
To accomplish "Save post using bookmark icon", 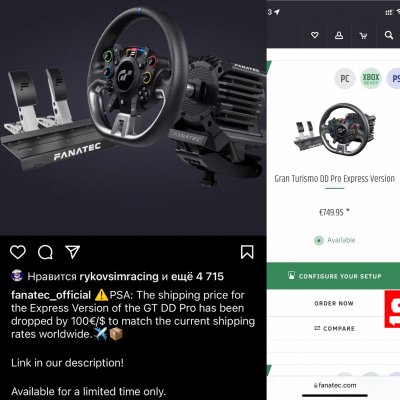I will click(247, 252).
